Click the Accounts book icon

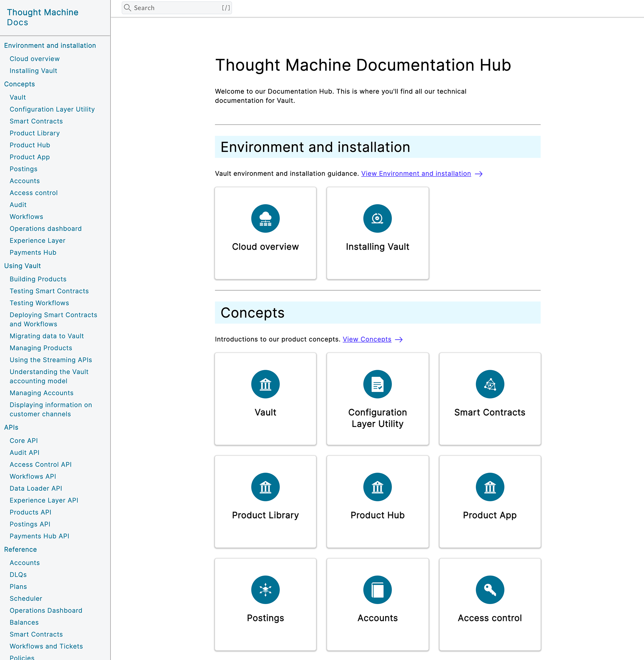[x=377, y=590]
